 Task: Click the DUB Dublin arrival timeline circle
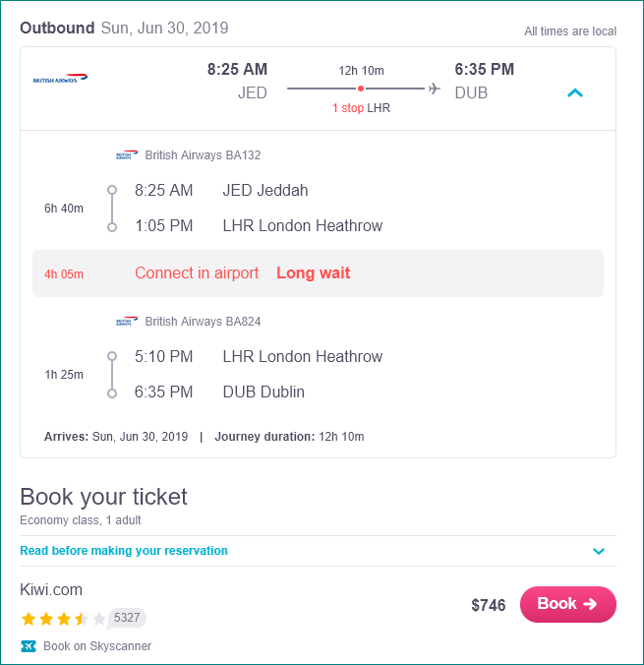tap(112, 393)
